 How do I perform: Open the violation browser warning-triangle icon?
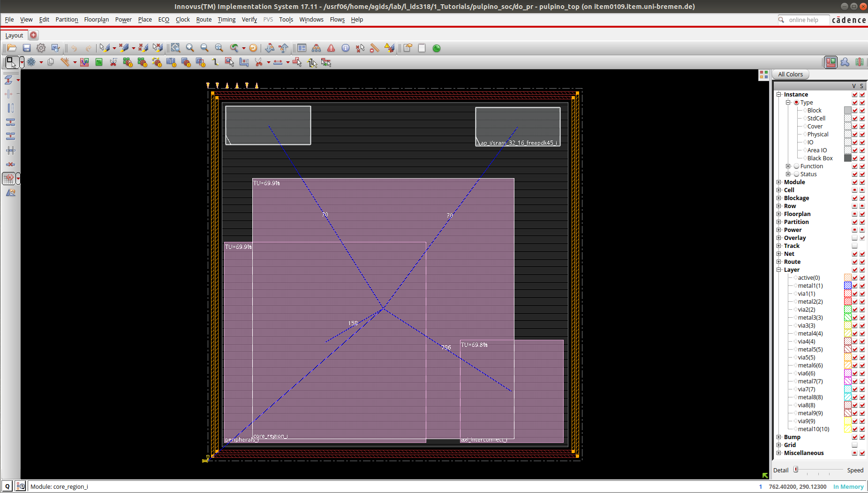[x=331, y=48]
